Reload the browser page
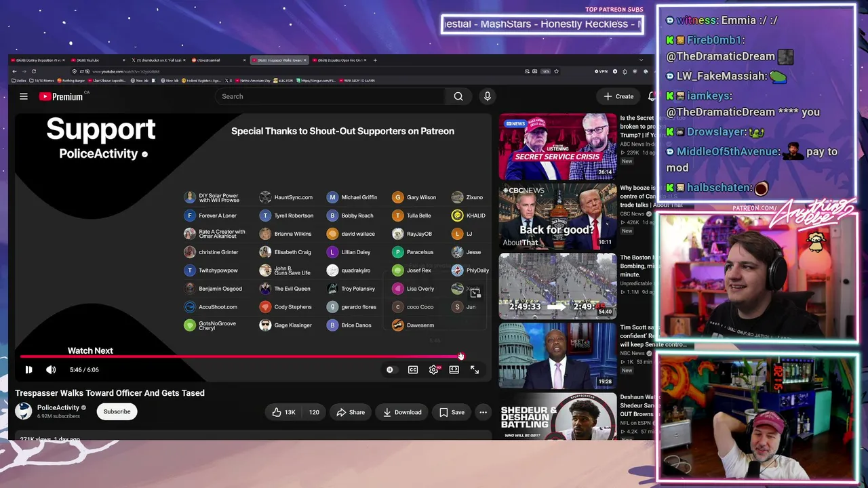868x488 pixels. (x=33, y=71)
